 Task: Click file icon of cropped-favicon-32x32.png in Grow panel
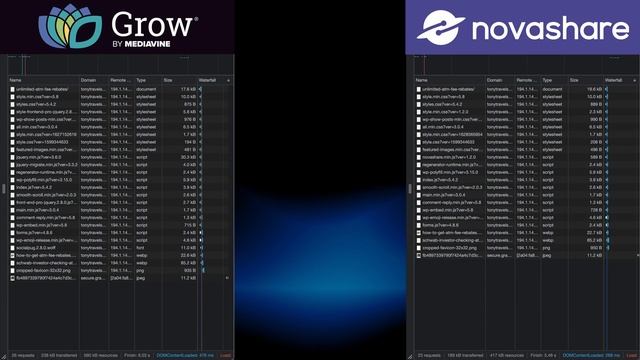pyautogui.click(x=12, y=271)
